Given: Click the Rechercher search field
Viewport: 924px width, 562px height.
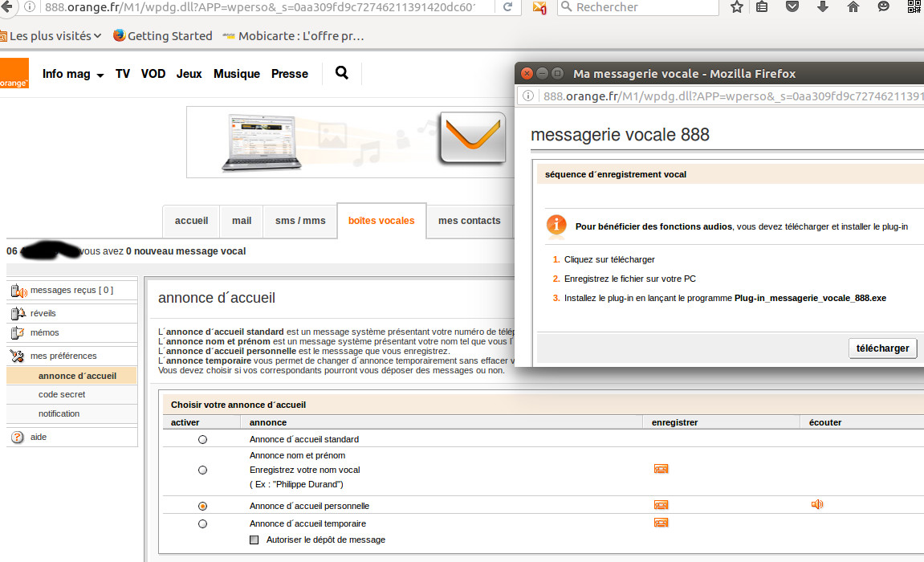Looking at the screenshot, I should click(x=638, y=7).
